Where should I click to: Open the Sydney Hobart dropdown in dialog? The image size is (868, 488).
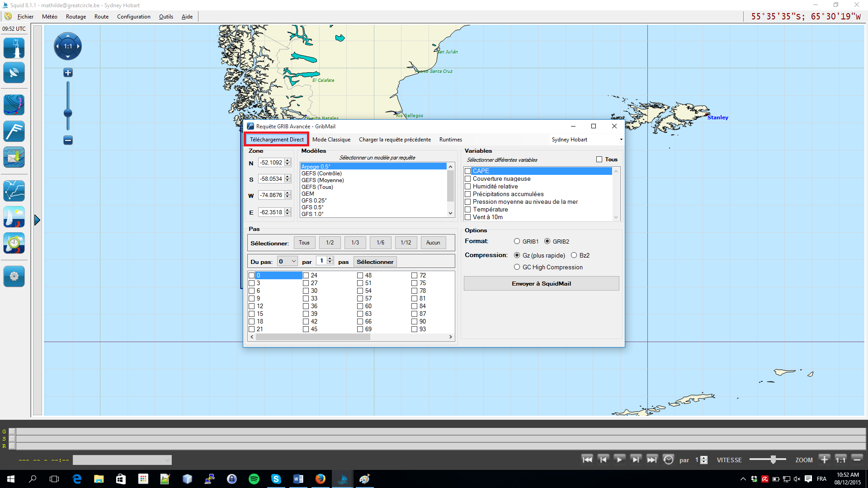click(x=621, y=140)
